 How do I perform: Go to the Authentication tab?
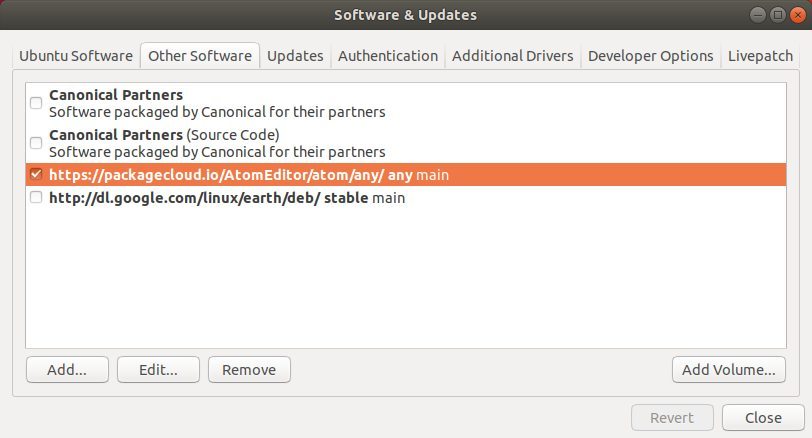[388, 55]
